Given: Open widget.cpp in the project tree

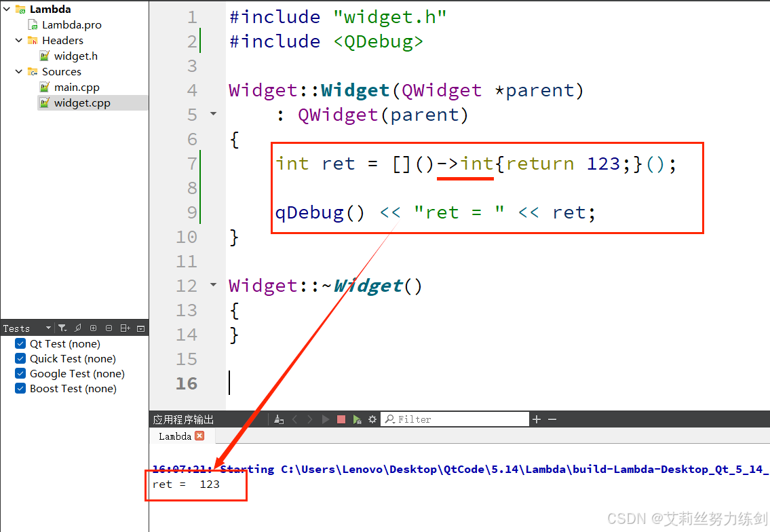Looking at the screenshot, I should (x=82, y=103).
